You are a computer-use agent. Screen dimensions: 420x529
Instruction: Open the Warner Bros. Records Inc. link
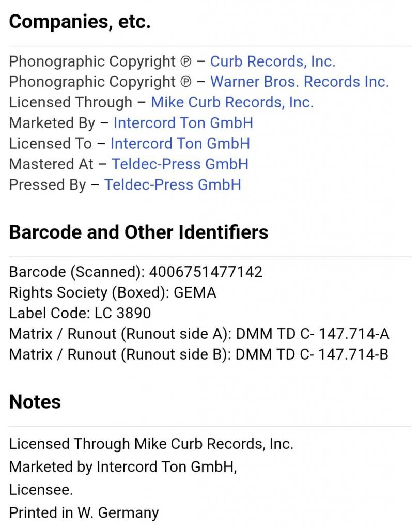point(300,82)
